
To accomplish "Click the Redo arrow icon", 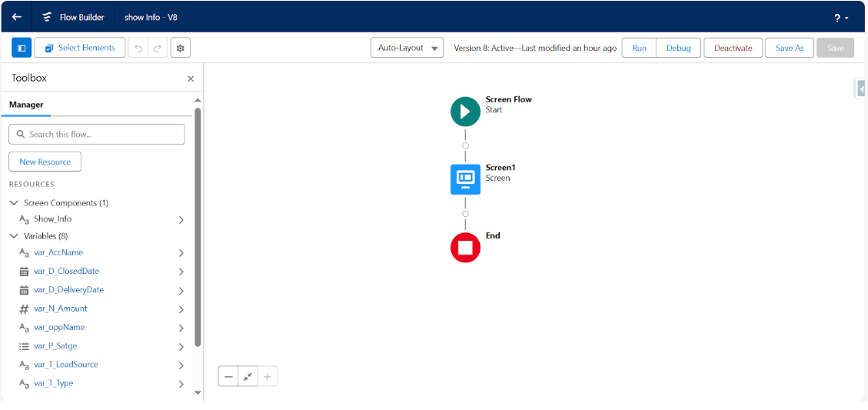I will (x=157, y=48).
